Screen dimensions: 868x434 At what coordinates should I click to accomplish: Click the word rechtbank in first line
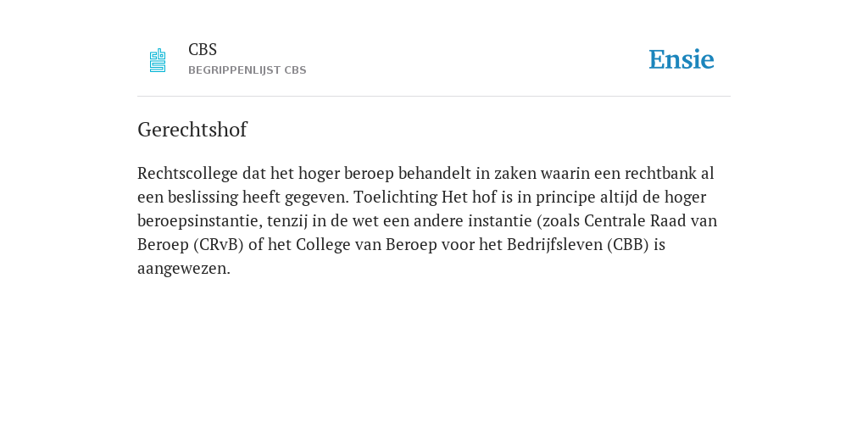coord(660,173)
